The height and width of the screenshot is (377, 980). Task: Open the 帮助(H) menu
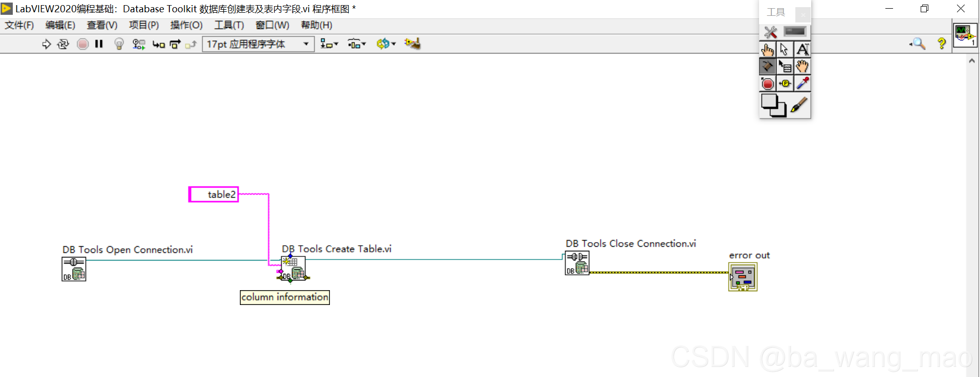coord(317,25)
